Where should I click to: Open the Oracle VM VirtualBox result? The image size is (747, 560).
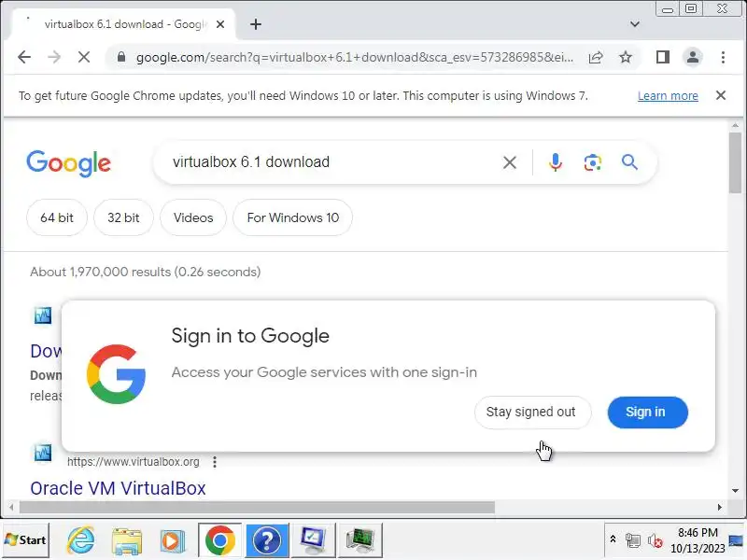[118, 488]
